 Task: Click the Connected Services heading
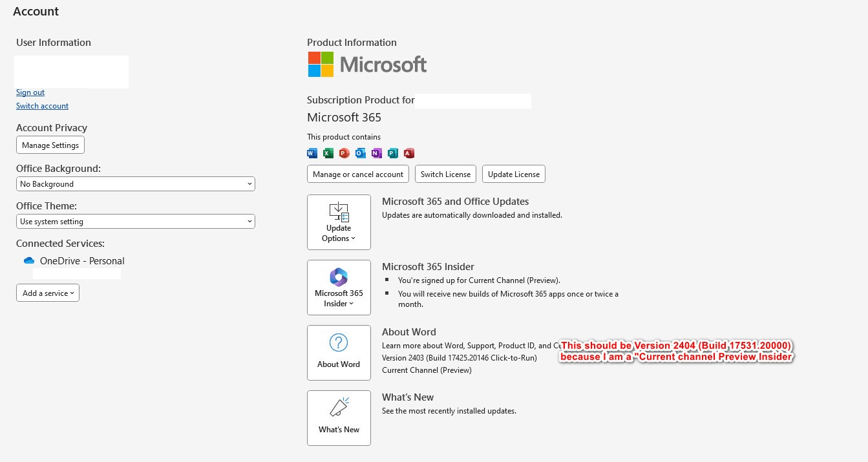[60, 244]
